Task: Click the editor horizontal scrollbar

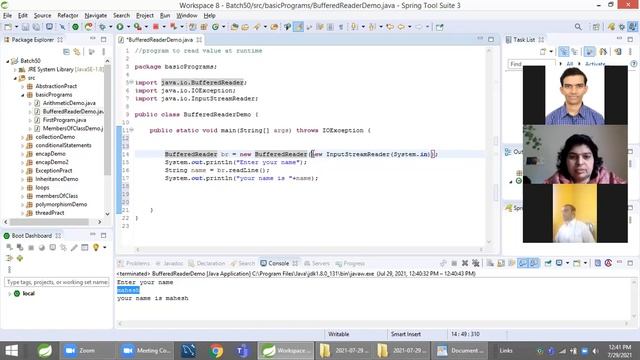Action: (309, 249)
